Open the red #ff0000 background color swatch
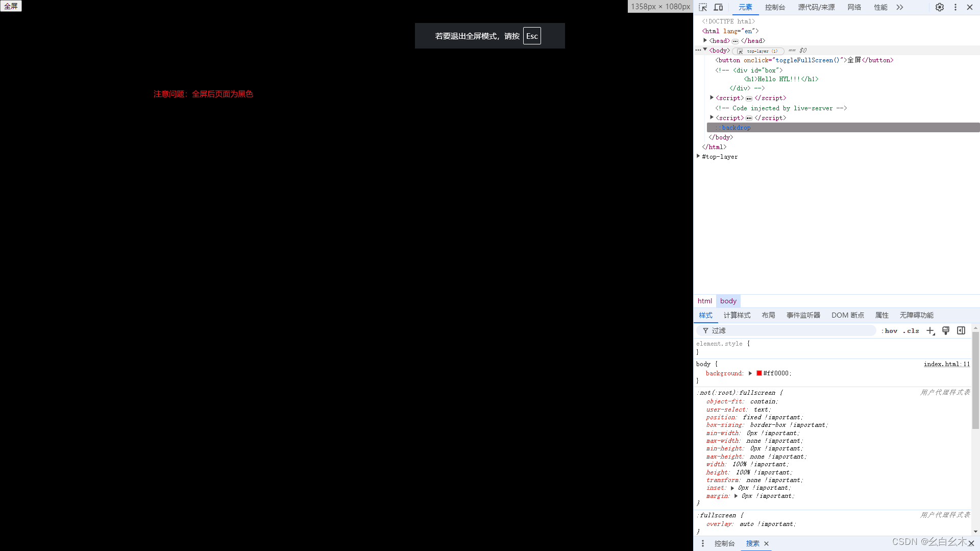The width and height of the screenshot is (980, 551). (759, 373)
